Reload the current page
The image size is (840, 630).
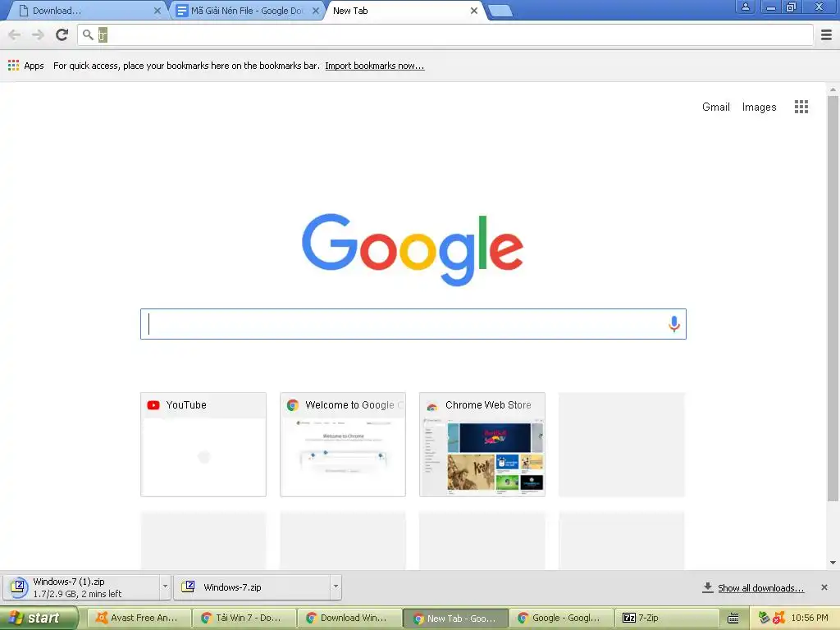click(62, 34)
